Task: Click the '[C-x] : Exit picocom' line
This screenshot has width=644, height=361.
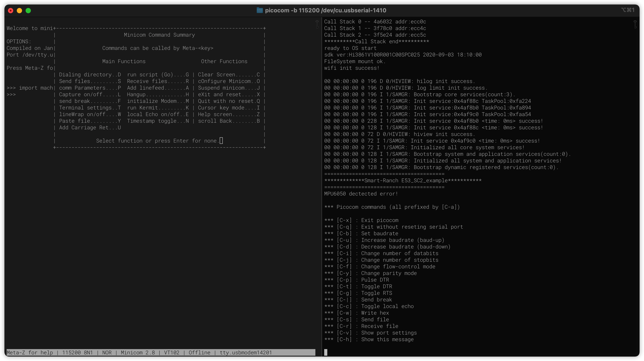Action: coord(361,220)
